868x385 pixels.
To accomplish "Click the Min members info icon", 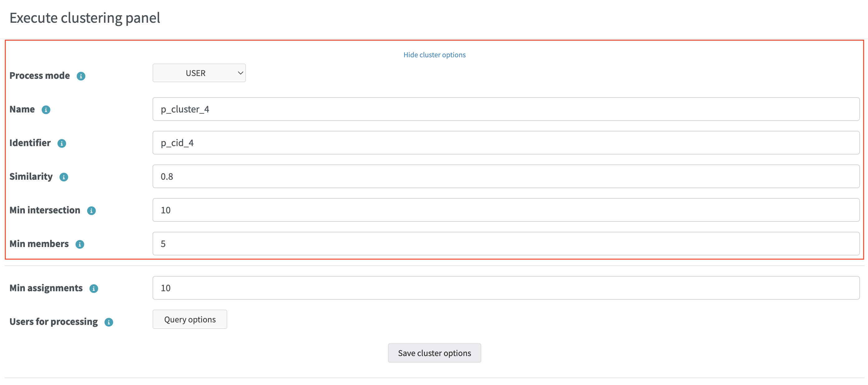I will (x=79, y=245).
